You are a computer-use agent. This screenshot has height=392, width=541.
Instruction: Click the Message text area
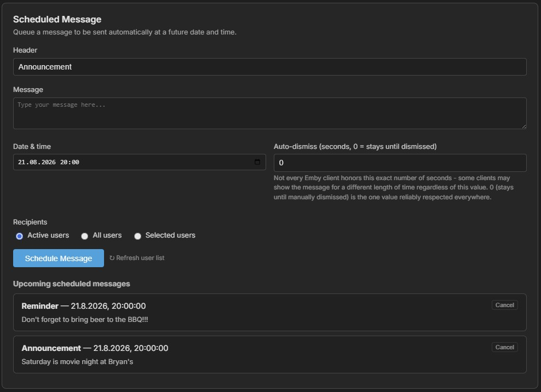(270, 113)
